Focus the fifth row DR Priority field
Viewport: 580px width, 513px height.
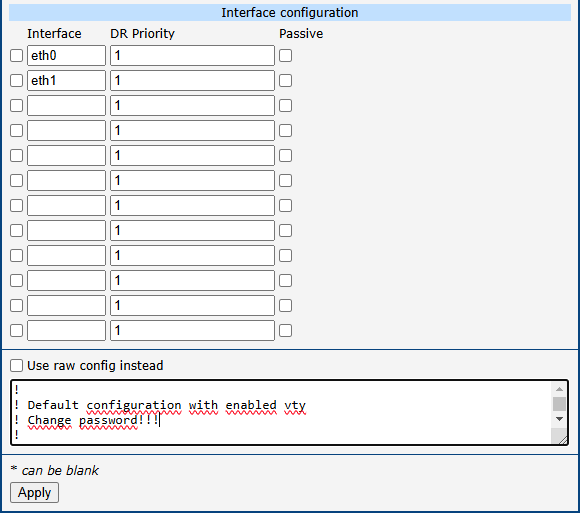click(192, 156)
